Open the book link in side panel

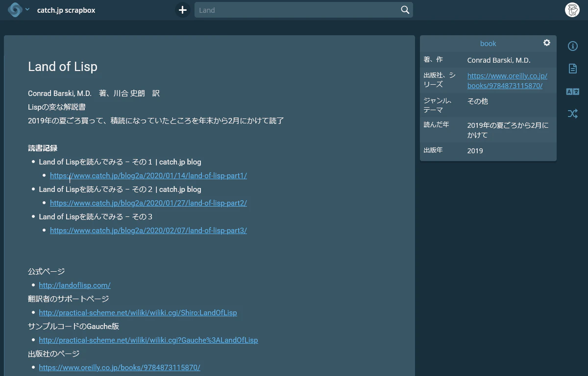[x=488, y=44]
